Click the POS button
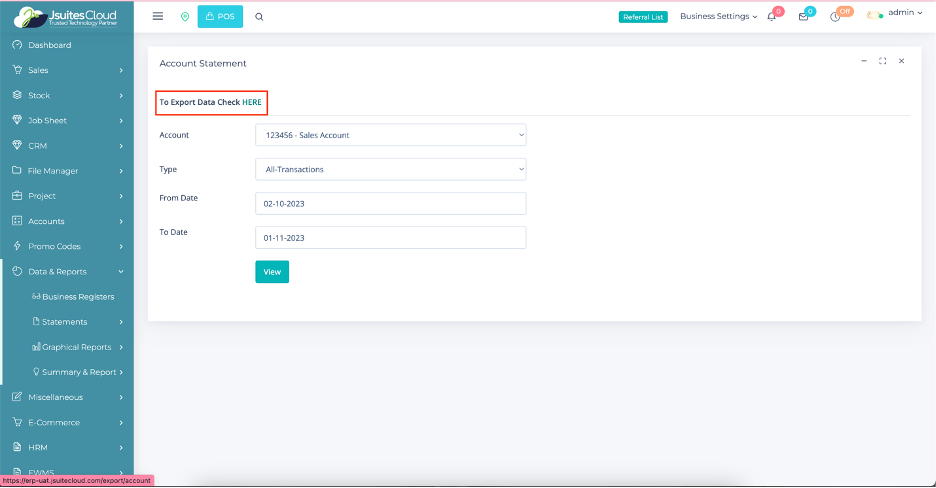Screen dimensions: 936x488 click(220, 17)
